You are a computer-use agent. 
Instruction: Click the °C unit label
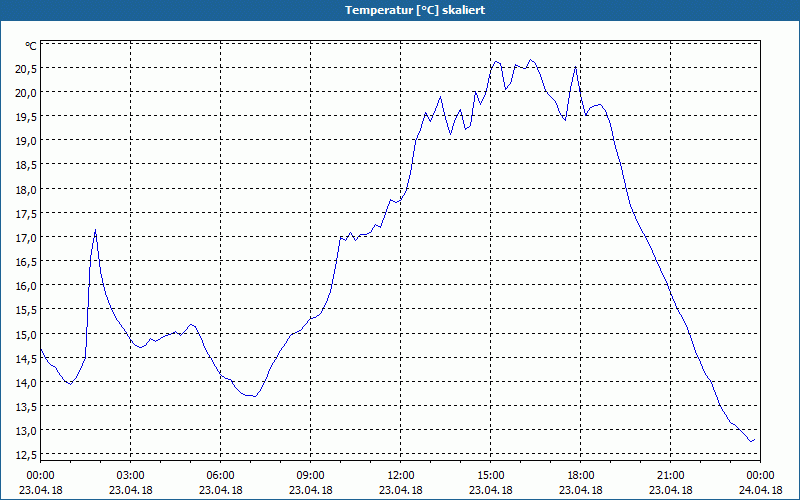click(x=31, y=46)
